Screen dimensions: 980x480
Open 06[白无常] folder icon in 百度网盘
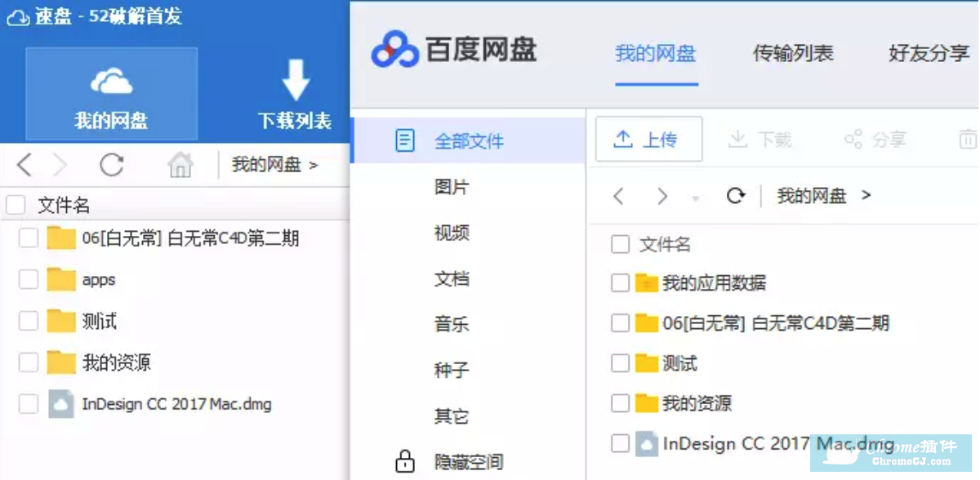647,323
